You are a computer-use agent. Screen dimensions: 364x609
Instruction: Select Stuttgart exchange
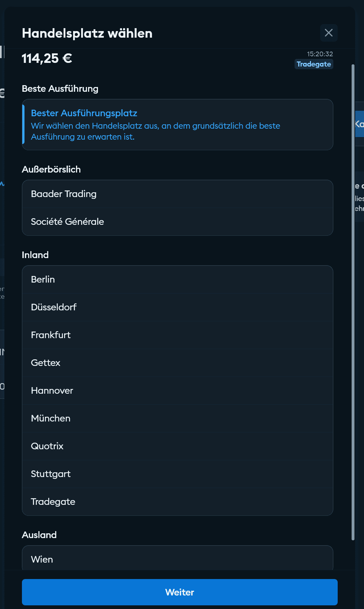(177, 474)
